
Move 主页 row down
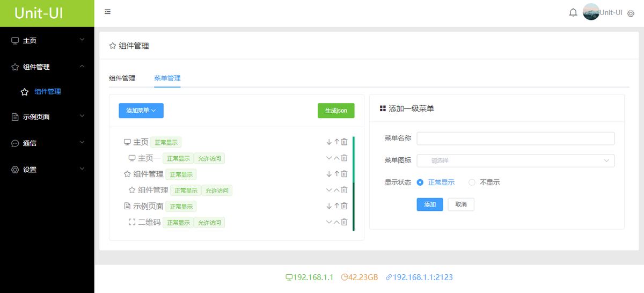329,142
